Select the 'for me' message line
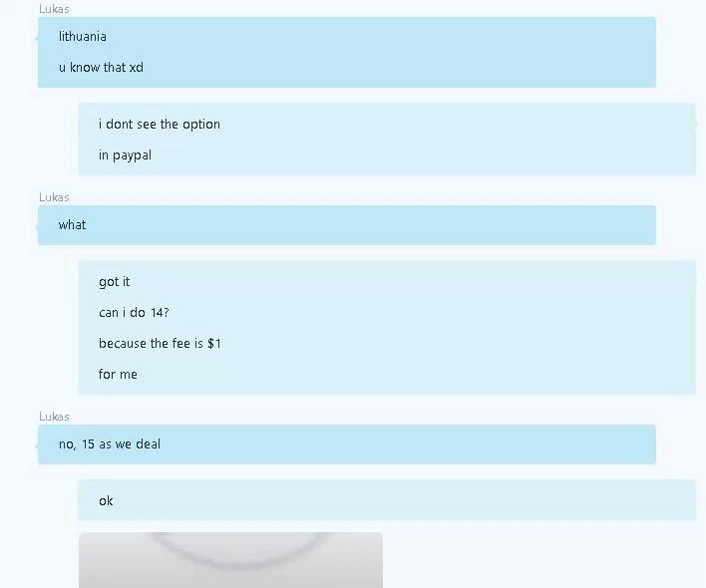Image resolution: width=706 pixels, height=588 pixels. tap(118, 374)
